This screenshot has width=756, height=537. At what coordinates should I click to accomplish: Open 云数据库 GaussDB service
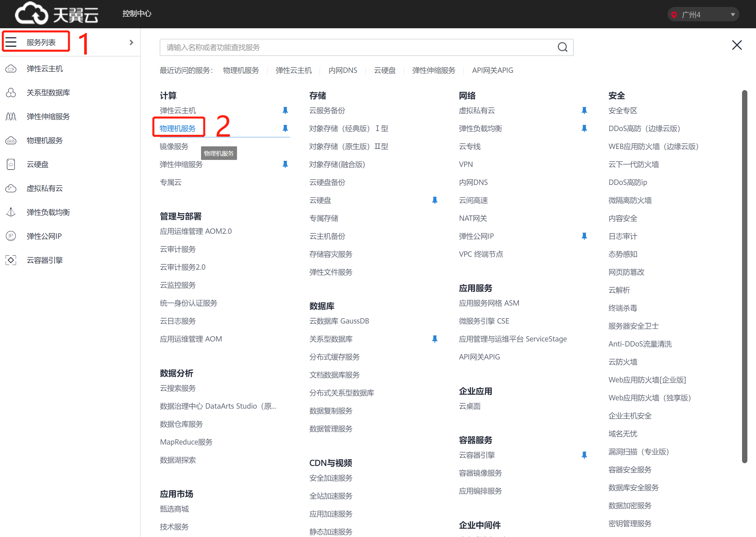pos(339,321)
